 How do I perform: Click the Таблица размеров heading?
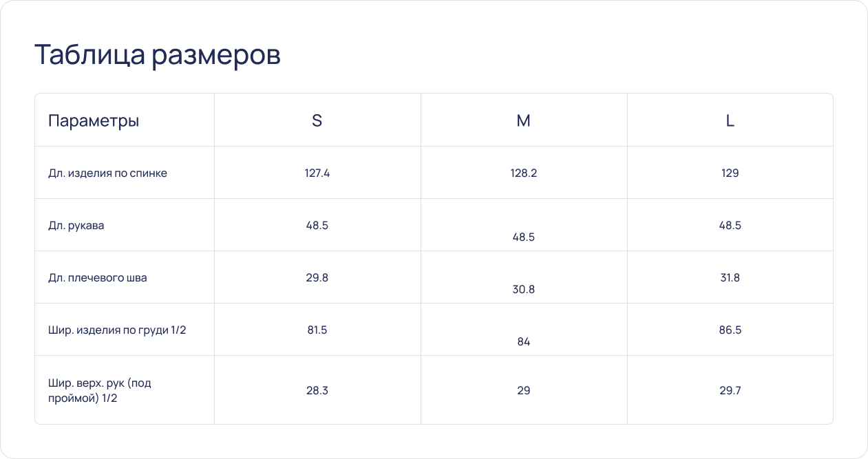158,56
